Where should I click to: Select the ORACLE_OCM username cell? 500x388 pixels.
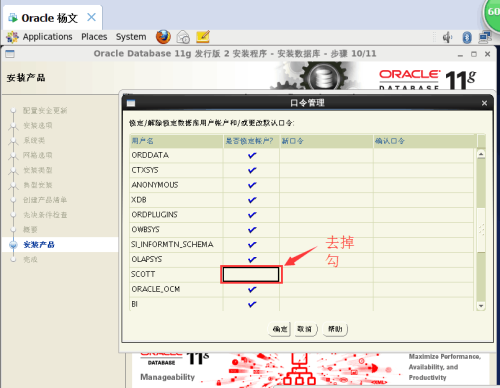[x=176, y=289]
